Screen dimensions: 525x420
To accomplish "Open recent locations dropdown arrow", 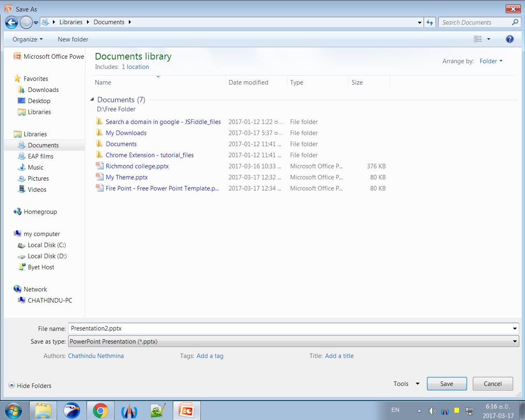I will point(36,23).
